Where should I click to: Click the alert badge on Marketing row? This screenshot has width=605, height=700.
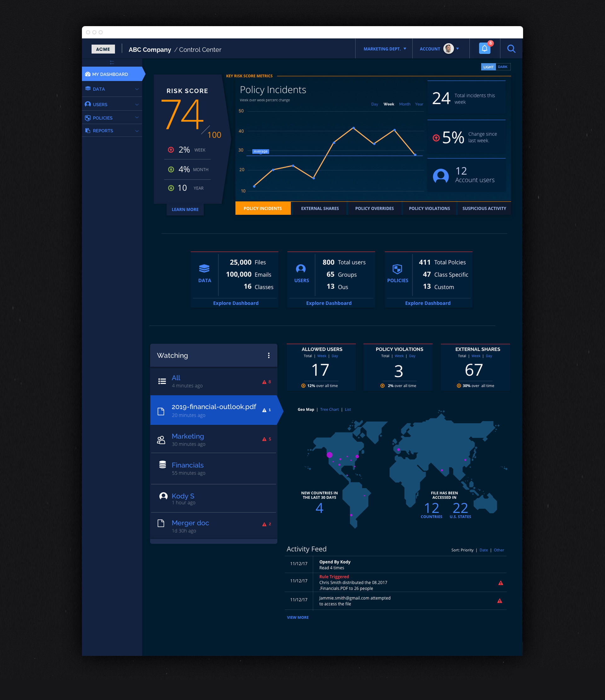pos(267,439)
